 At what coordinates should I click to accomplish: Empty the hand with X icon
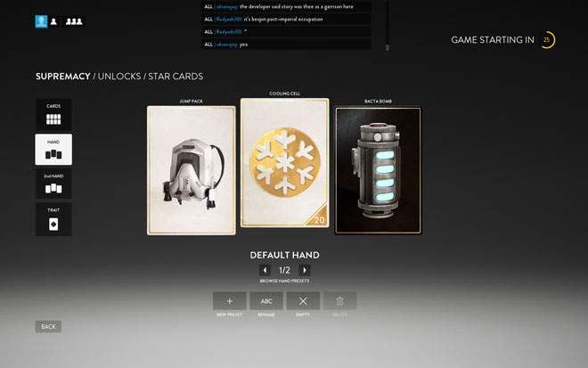[x=303, y=301]
